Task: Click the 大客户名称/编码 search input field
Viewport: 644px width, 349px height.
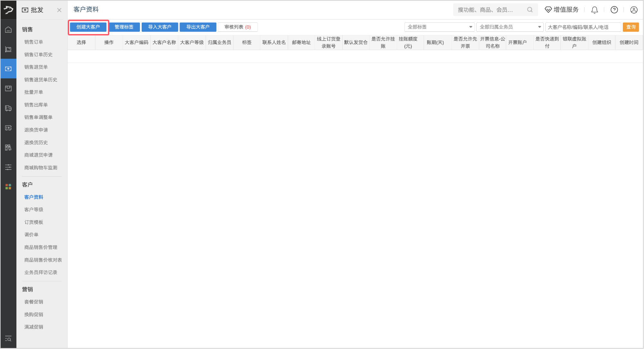Action: tap(583, 27)
